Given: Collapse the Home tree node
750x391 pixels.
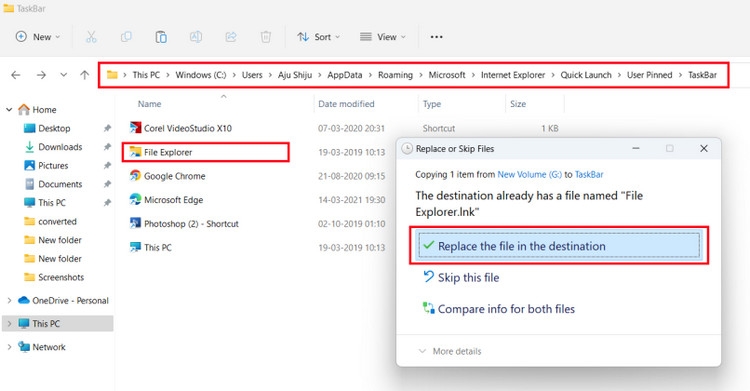Looking at the screenshot, I should (9, 110).
